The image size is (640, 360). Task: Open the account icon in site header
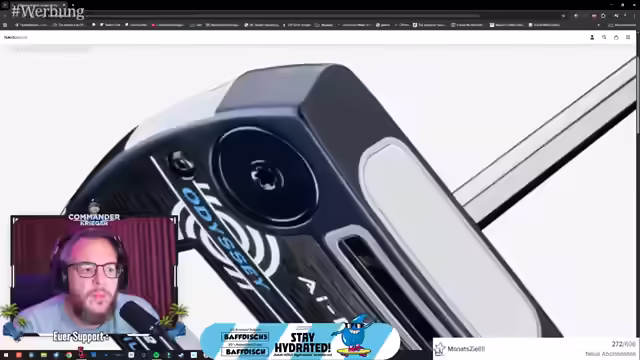[592, 37]
